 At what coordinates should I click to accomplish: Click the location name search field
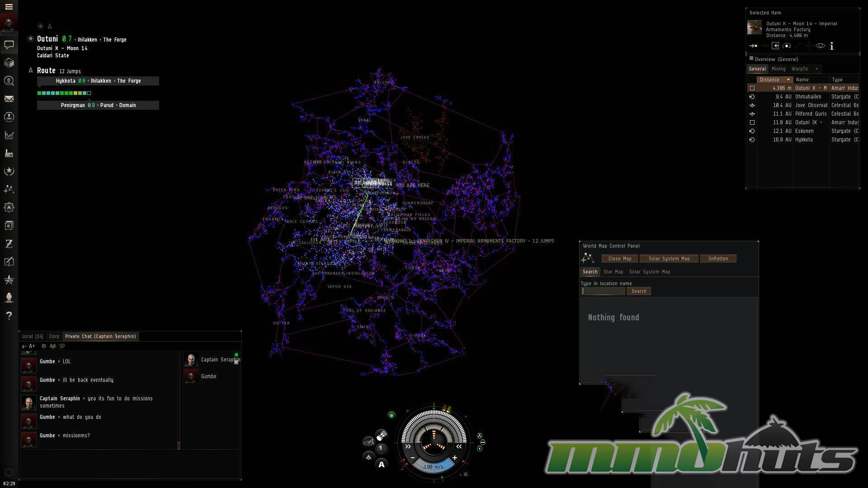(x=603, y=291)
